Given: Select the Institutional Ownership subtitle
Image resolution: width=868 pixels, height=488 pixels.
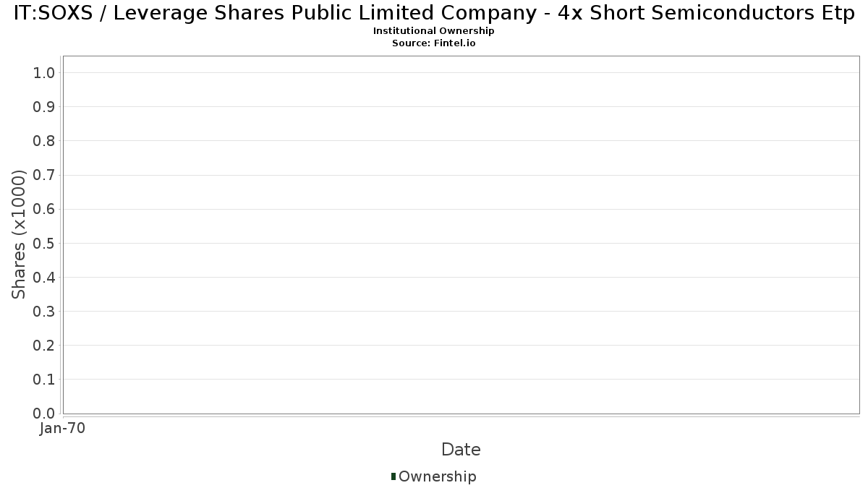Looking at the screenshot, I should [x=434, y=31].
